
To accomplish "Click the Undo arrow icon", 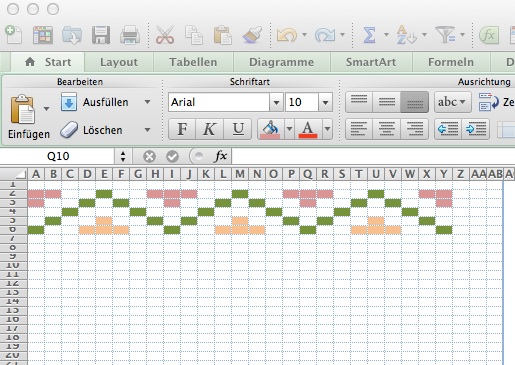I will point(287,35).
